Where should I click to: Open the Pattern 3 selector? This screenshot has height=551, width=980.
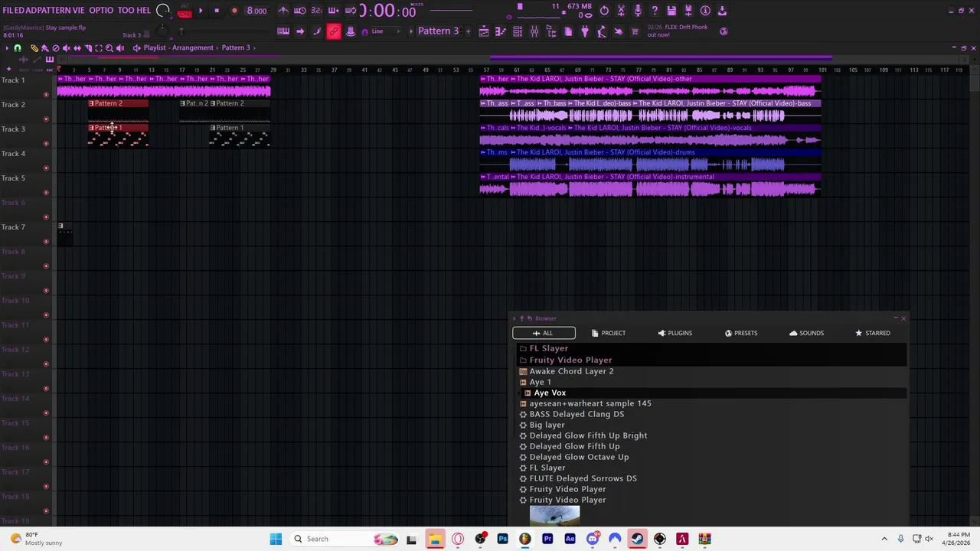pyautogui.click(x=439, y=31)
